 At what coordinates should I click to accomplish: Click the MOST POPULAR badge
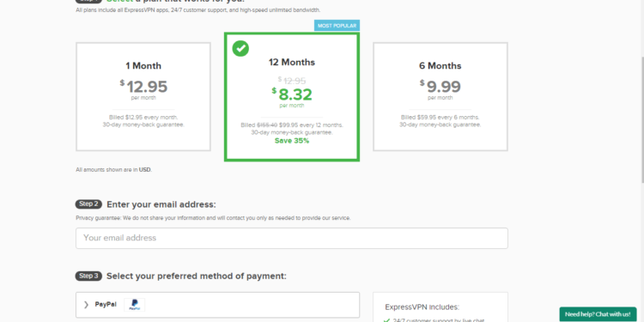point(337,26)
